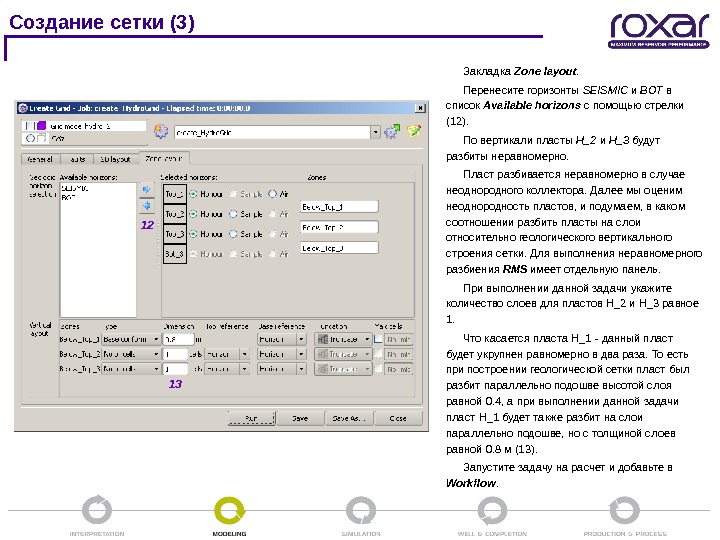Click the Below_Top_1 zone name field
Image resolution: width=720 pixels, height=540 pixels.
point(339,207)
